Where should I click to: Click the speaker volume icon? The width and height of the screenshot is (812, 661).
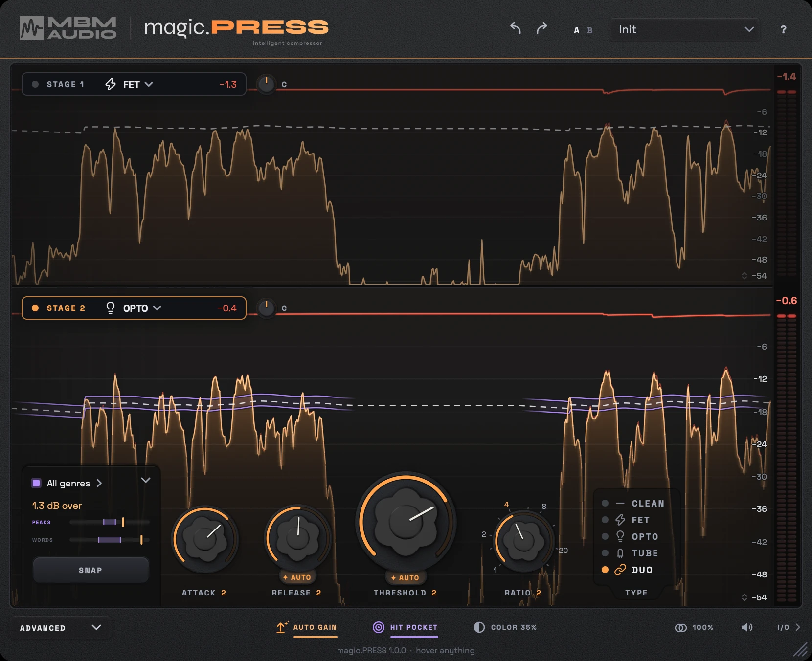click(x=747, y=627)
